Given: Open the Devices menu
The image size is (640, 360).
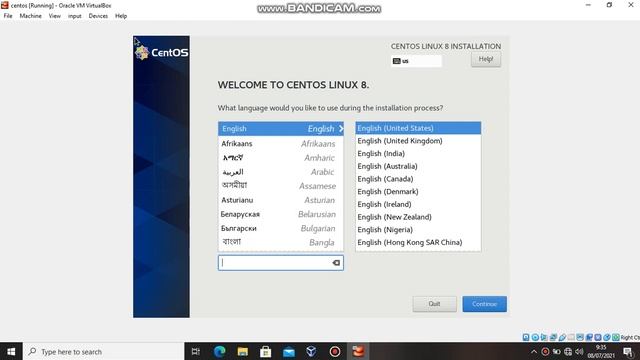Looking at the screenshot, I should (98, 16).
